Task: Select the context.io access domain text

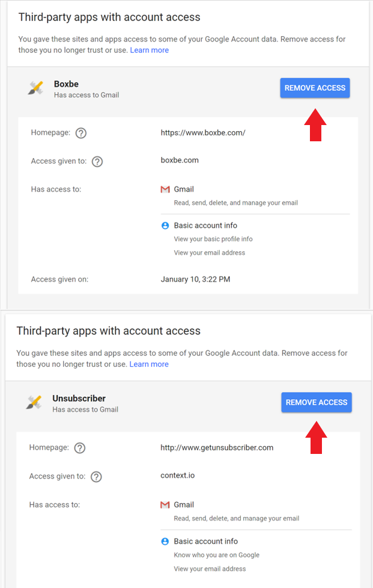Action: [x=178, y=476]
